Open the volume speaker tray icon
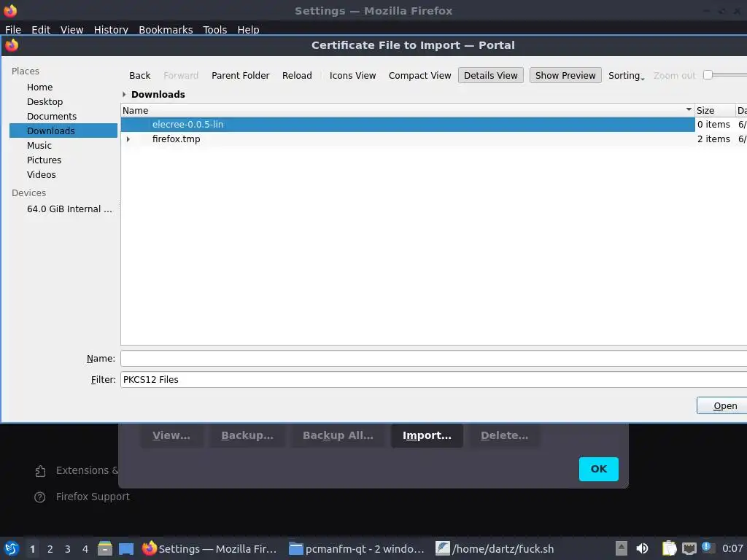The width and height of the screenshot is (747, 560). 642,548
